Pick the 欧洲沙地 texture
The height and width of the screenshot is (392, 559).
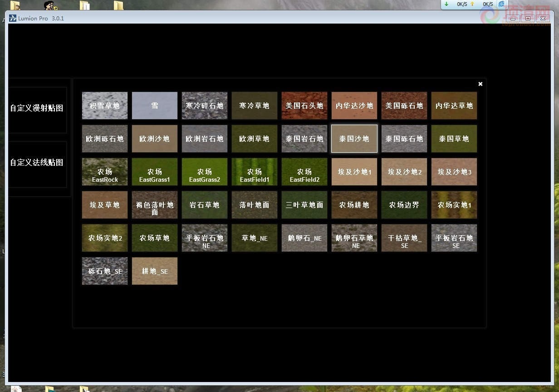click(155, 139)
